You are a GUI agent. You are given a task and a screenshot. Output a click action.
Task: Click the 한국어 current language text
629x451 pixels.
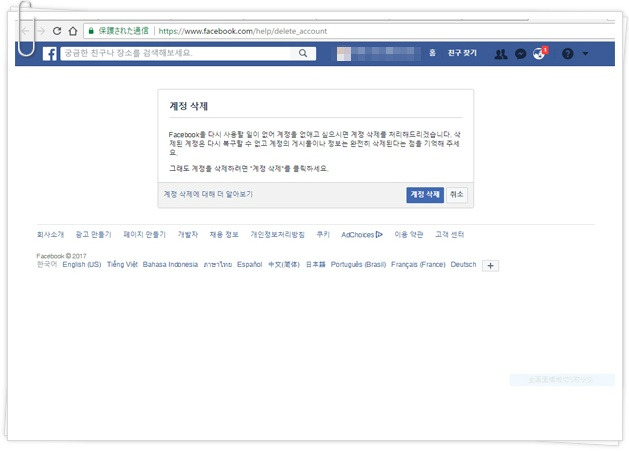[47, 264]
